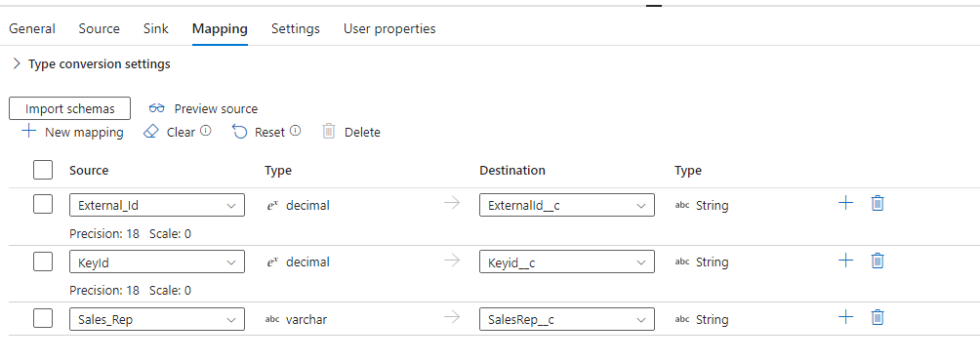
Task: Check the select-all checkbox in header
Action: (43, 170)
